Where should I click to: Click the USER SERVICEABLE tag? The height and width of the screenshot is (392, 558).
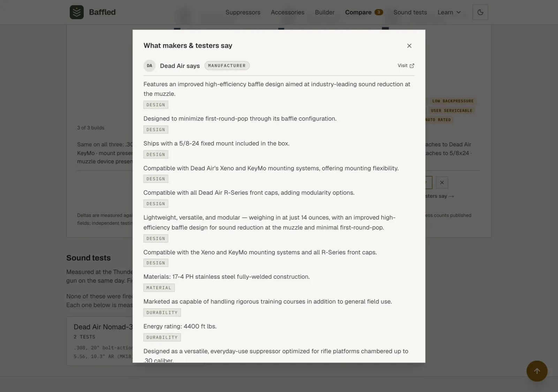(451, 110)
